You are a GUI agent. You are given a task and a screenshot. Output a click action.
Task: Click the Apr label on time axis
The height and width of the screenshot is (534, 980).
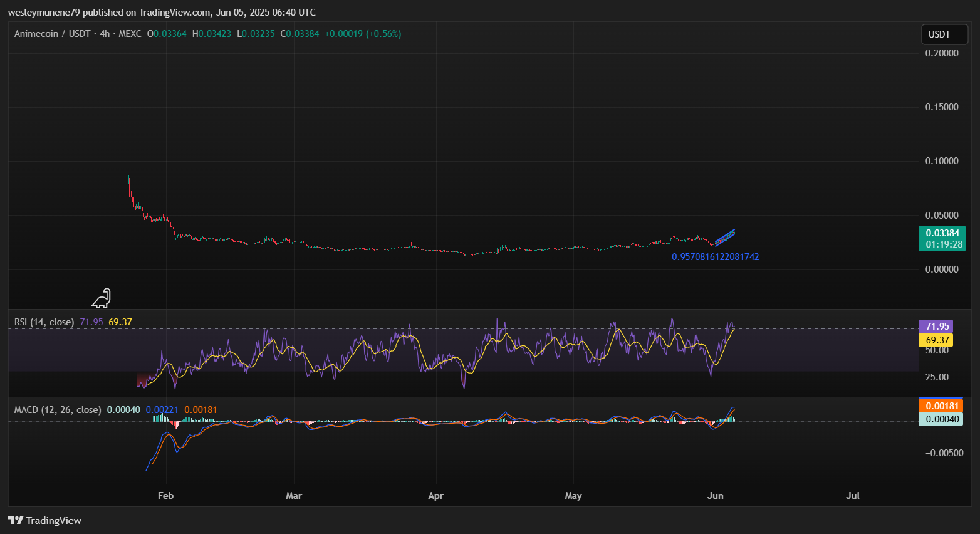point(435,495)
